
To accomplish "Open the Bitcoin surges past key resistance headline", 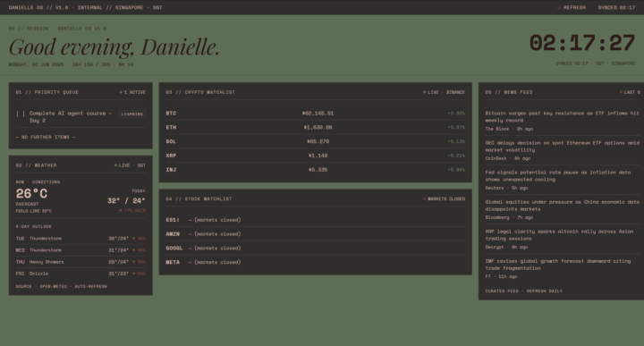I will coord(562,116).
